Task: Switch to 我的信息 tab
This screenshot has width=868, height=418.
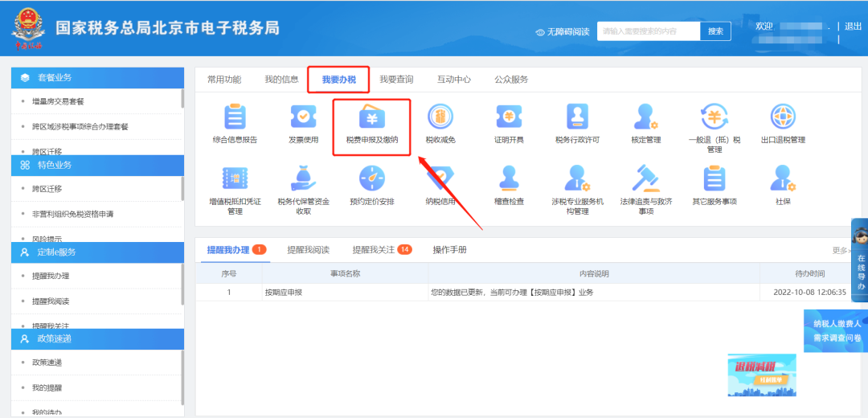Action: coord(282,79)
